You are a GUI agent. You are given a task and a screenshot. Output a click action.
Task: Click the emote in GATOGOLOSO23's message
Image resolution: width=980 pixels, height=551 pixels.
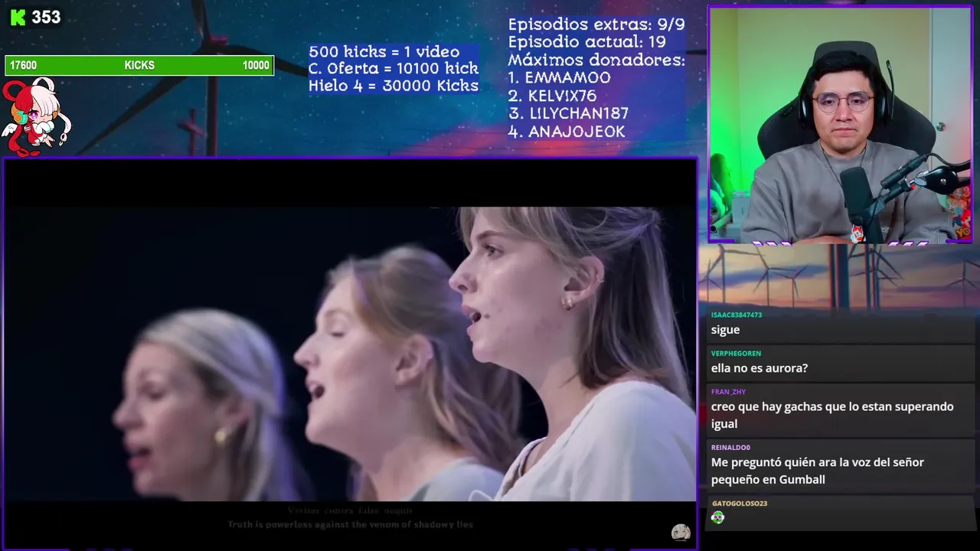(717, 518)
